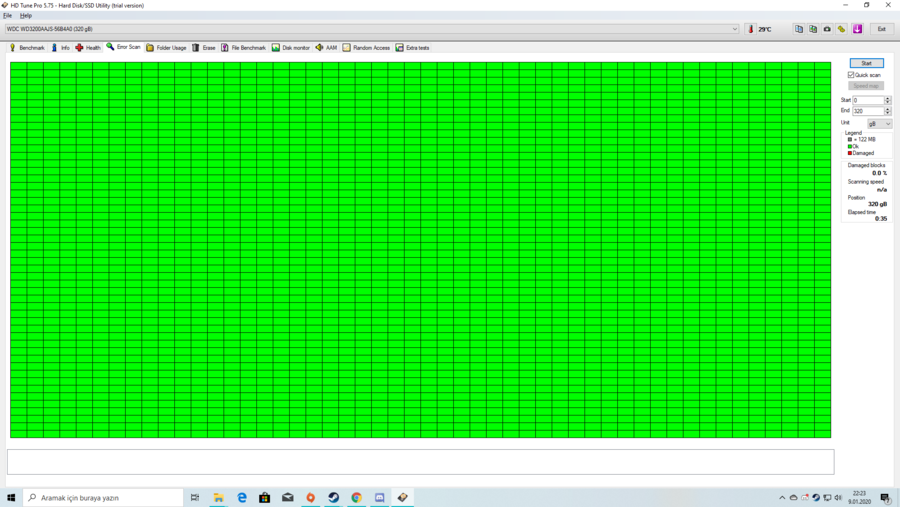Open the Windows Start menu

[x=11, y=498]
